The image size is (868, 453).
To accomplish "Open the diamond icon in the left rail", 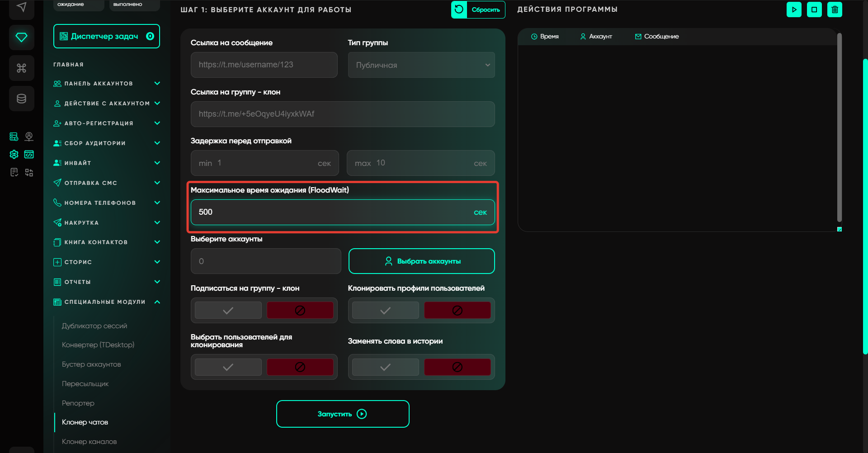I will [x=21, y=38].
